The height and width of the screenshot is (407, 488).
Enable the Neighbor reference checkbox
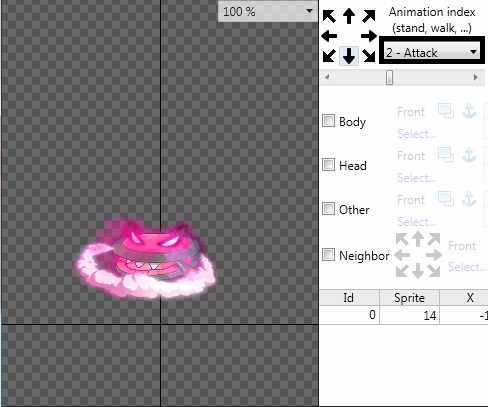point(328,255)
